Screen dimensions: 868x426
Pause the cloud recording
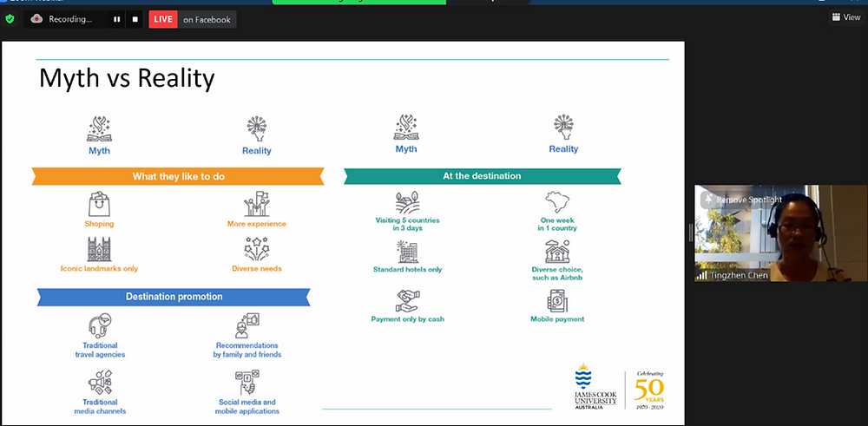(x=117, y=19)
